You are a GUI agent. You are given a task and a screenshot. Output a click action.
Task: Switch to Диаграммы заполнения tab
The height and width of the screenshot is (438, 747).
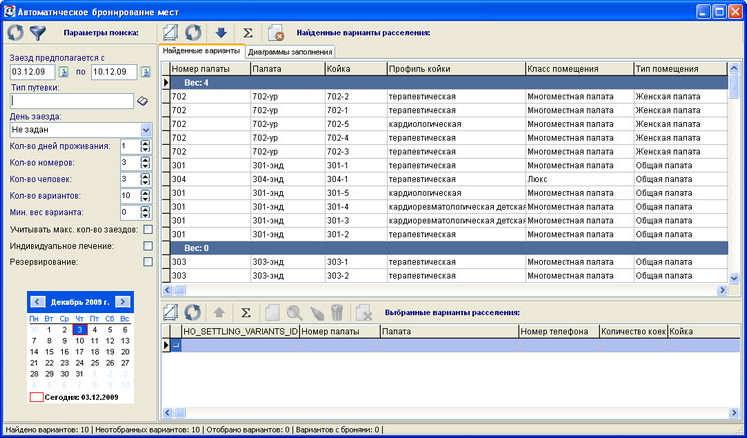pos(290,52)
